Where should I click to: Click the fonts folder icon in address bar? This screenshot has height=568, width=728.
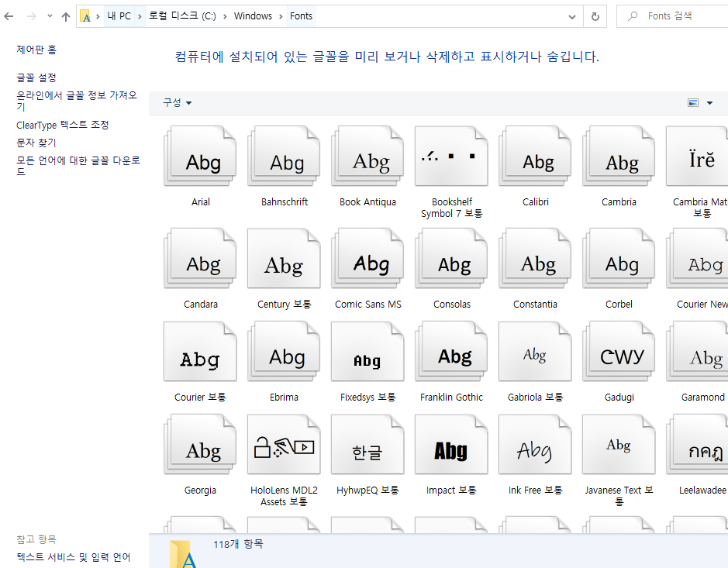(x=85, y=17)
